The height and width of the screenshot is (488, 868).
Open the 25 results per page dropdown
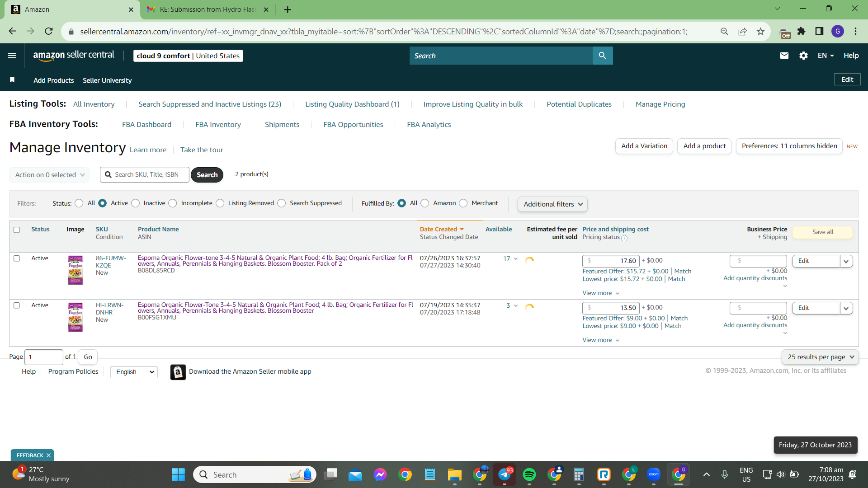point(820,357)
